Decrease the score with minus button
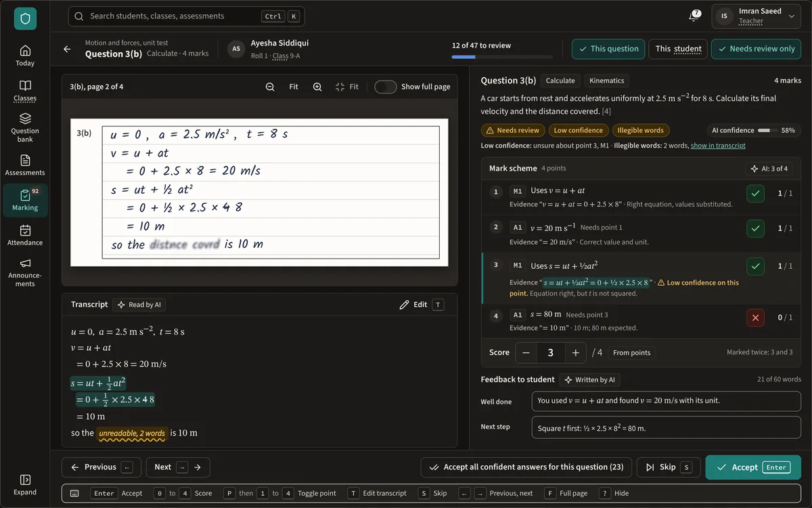This screenshot has width=812, height=508. pyautogui.click(x=526, y=352)
